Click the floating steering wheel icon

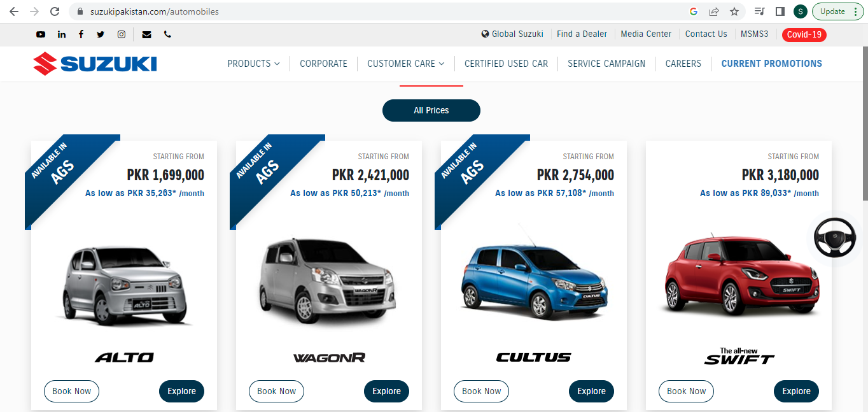click(x=835, y=238)
